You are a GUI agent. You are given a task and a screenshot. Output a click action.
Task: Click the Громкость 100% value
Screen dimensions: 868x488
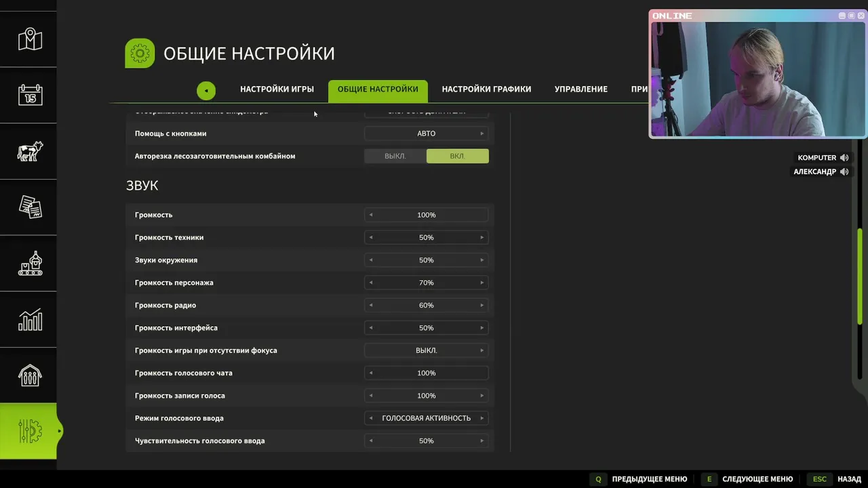427,215
